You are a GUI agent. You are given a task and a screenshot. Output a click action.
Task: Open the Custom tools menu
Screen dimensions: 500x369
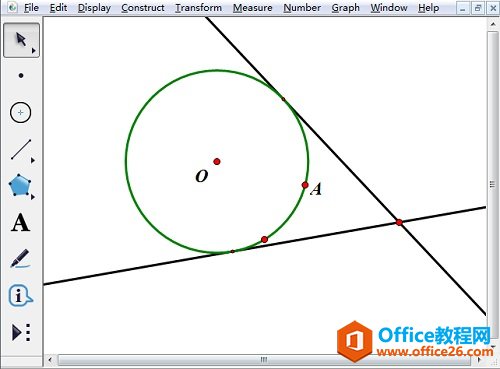coord(21,332)
